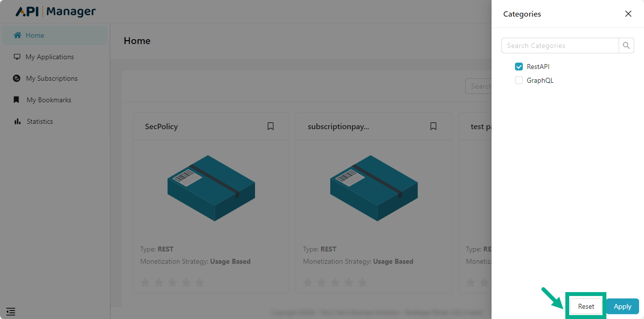Click the search magnifier in Categories panel
Image resolution: width=644 pixels, height=319 pixels.
(x=626, y=45)
